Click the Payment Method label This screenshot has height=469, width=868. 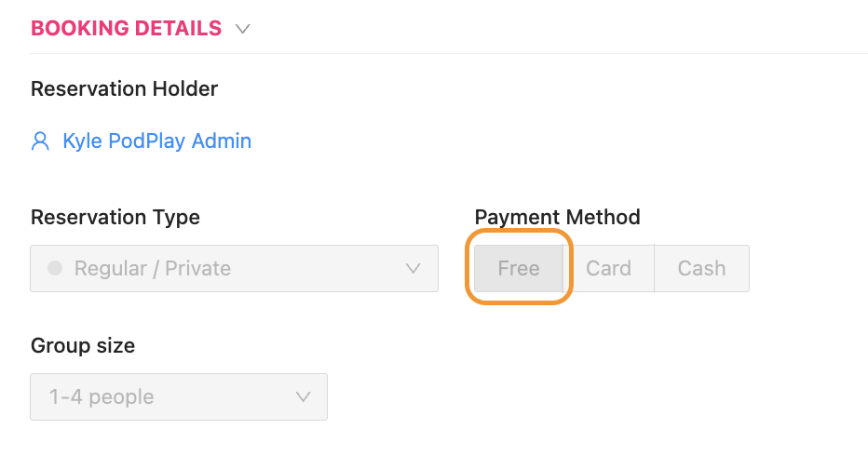tap(557, 218)
